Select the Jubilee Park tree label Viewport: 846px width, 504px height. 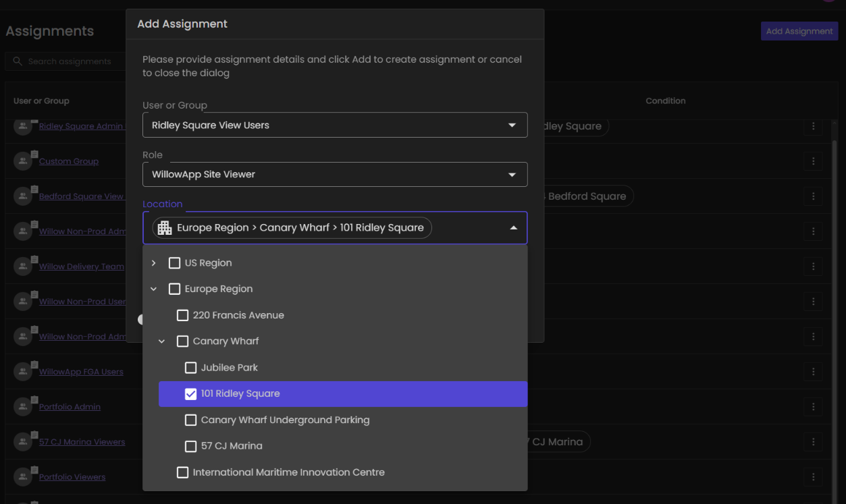click(x=230, y=368)
